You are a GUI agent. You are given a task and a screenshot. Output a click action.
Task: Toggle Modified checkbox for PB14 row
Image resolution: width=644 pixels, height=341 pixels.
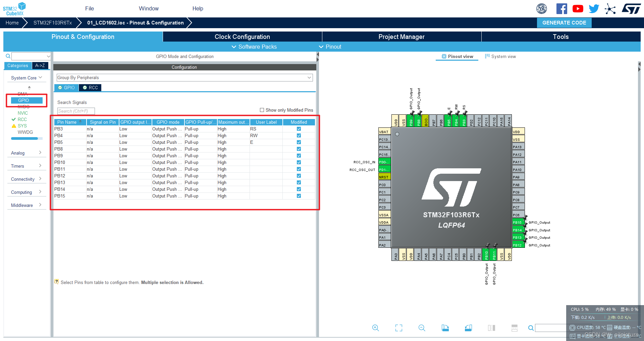click(x=299, y=189)
